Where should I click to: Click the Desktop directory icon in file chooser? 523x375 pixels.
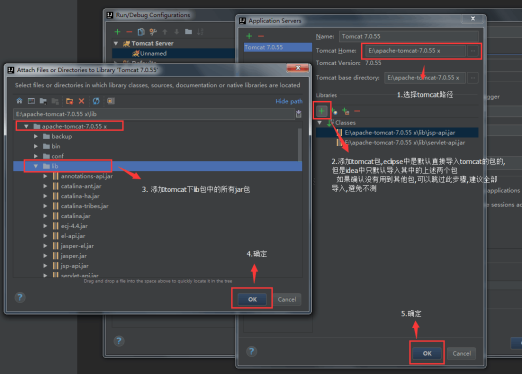tap(31, 101)
